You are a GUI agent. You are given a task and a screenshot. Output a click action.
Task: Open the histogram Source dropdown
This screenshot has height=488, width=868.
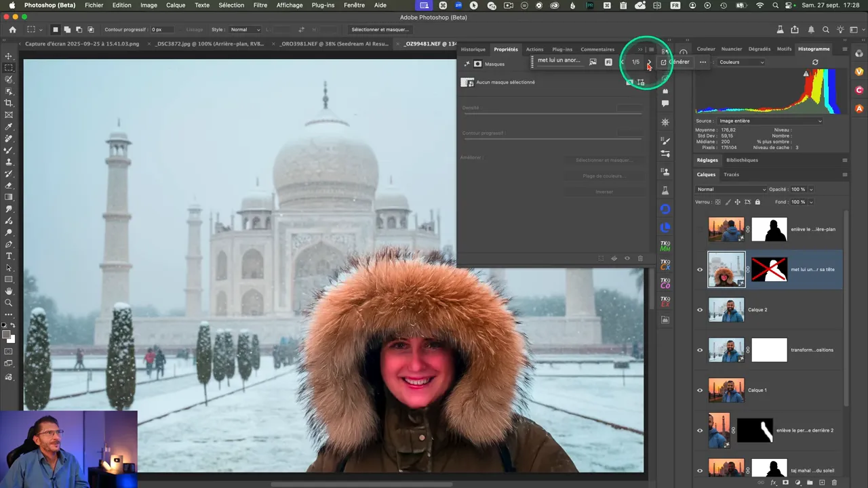(x=769, y=121)
